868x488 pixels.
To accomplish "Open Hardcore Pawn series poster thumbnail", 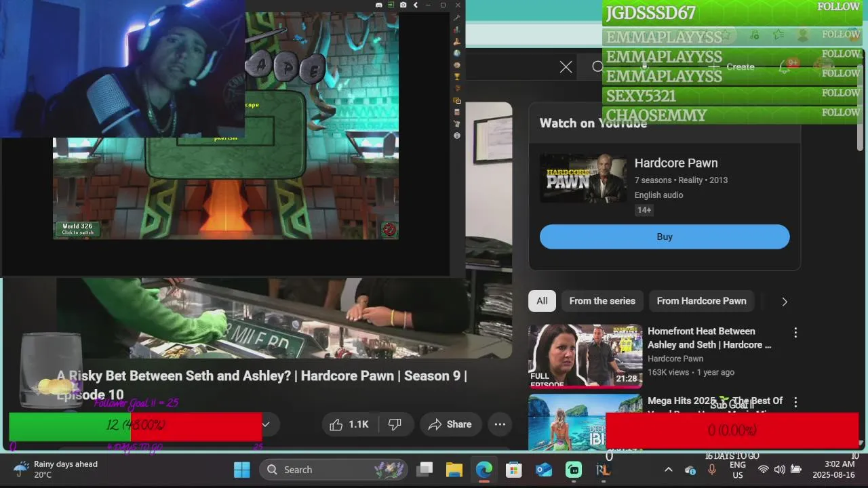I will coord(583,178).
